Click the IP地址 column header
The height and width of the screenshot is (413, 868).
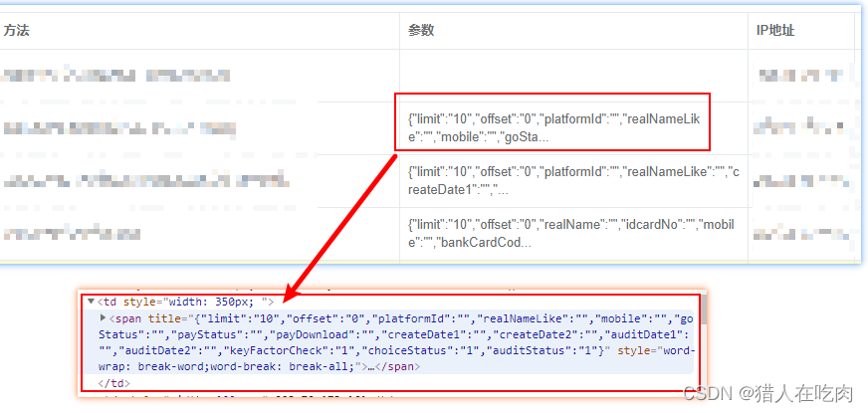[x=775, y=31]
